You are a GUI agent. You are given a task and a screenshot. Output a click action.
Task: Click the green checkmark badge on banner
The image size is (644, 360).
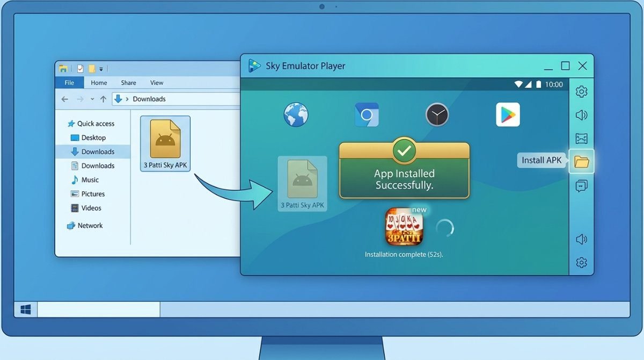point(404,150)
